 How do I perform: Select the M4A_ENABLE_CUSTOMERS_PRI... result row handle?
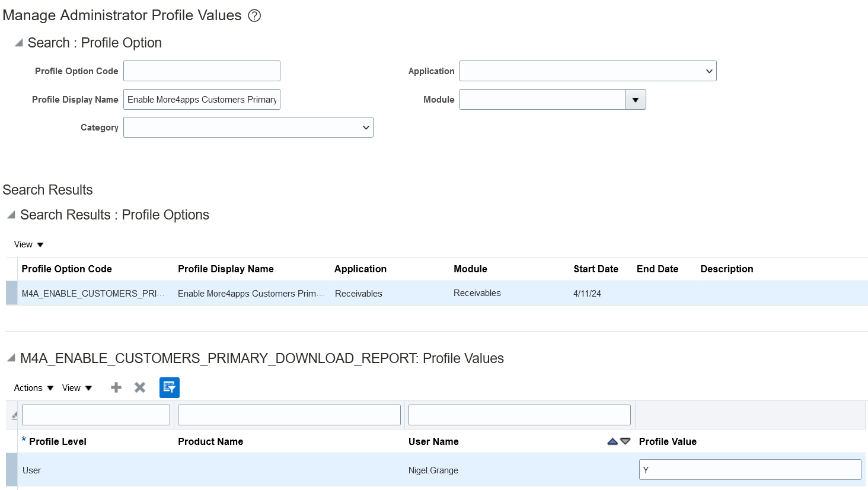11,293
